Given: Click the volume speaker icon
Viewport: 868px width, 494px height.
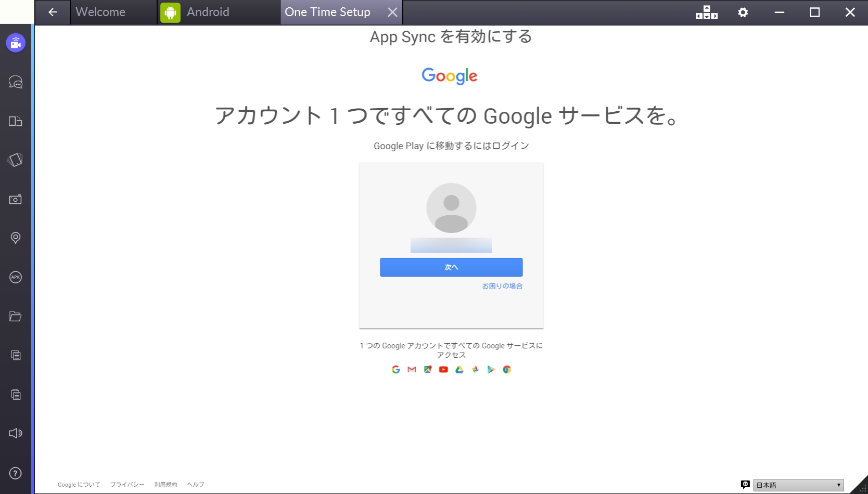Looking at the screenshot, I should (x=16, y=433).
